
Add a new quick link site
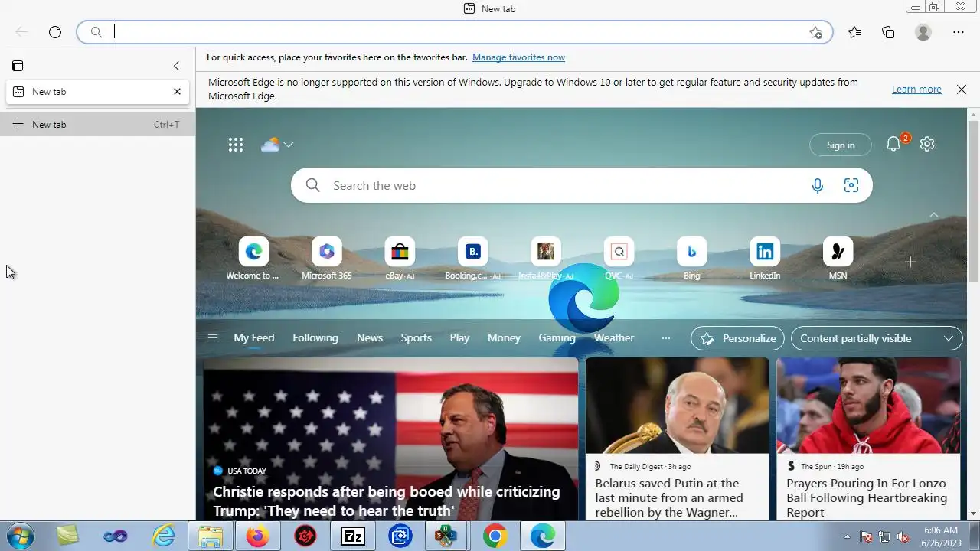910,262
